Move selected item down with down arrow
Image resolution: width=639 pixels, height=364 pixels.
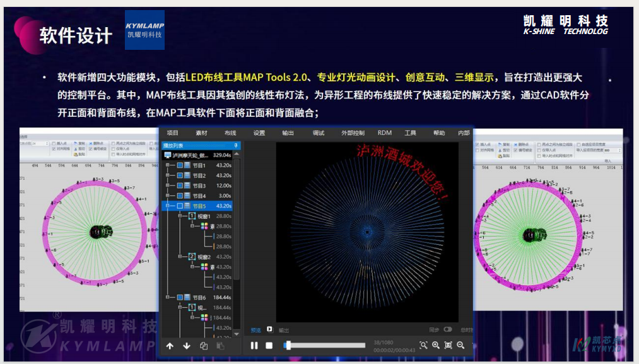point(187,346)
